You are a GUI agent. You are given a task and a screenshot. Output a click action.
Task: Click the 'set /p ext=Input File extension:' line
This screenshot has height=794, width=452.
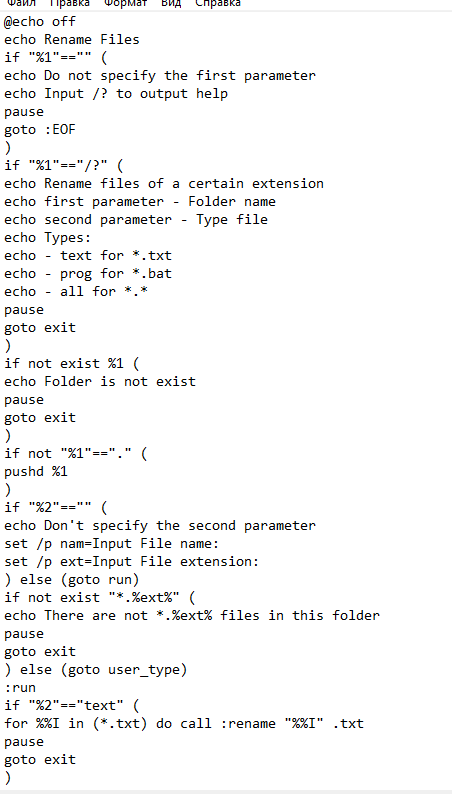coord(132,562)
